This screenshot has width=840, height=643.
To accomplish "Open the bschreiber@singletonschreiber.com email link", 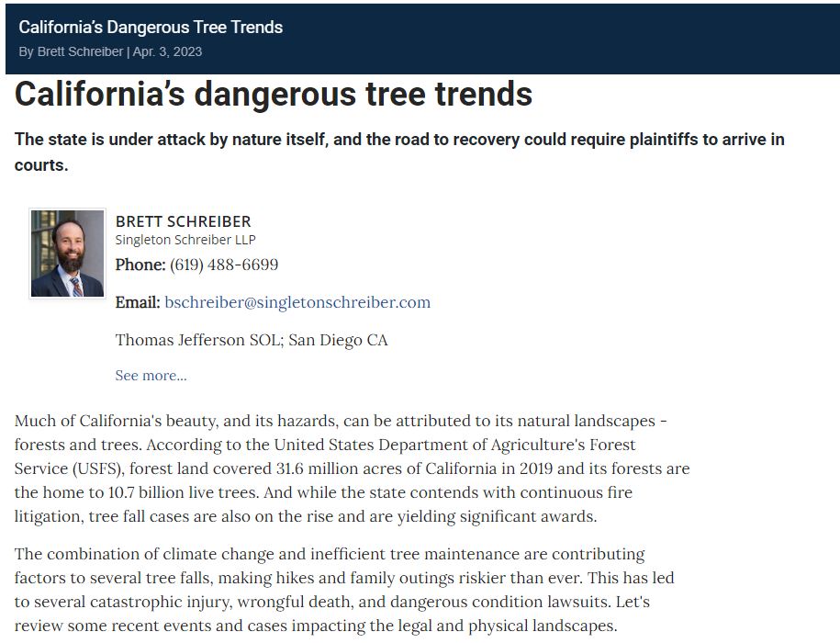I will [x=297, y=302].
